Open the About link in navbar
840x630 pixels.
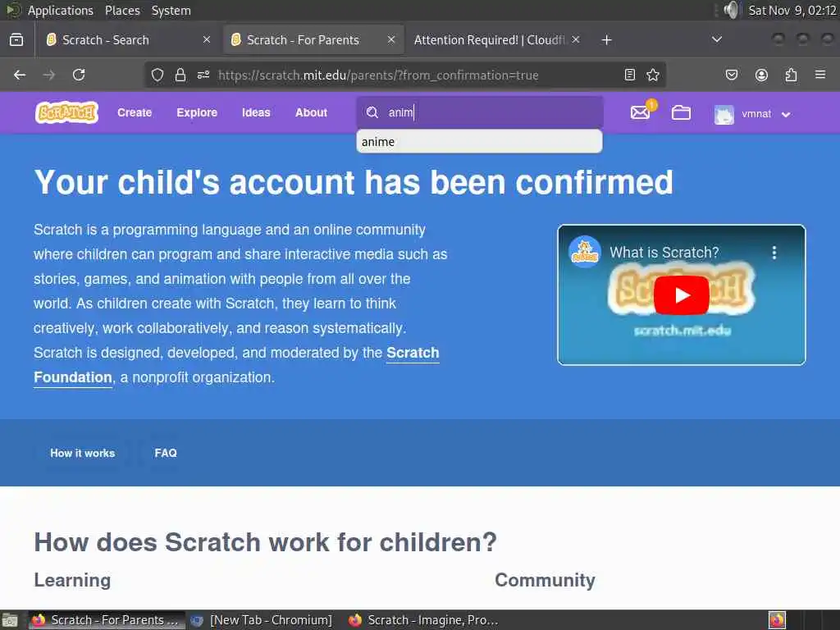(311, 112)
